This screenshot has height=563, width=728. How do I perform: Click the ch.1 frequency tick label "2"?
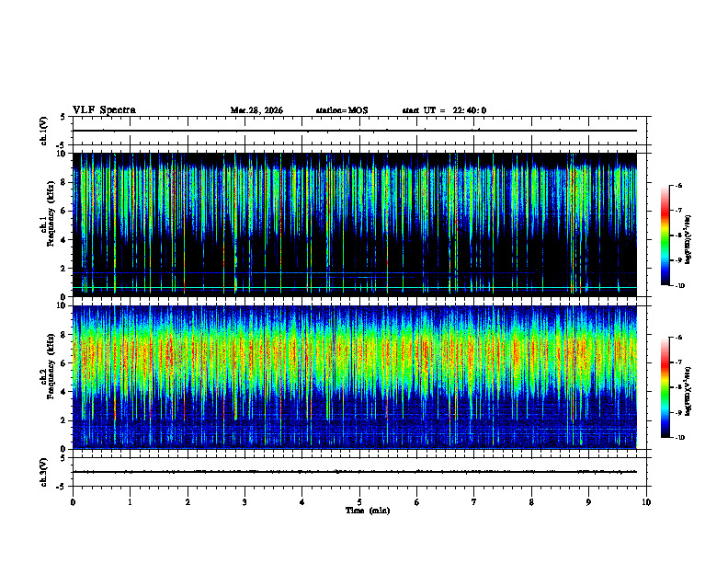pos(64,269)
